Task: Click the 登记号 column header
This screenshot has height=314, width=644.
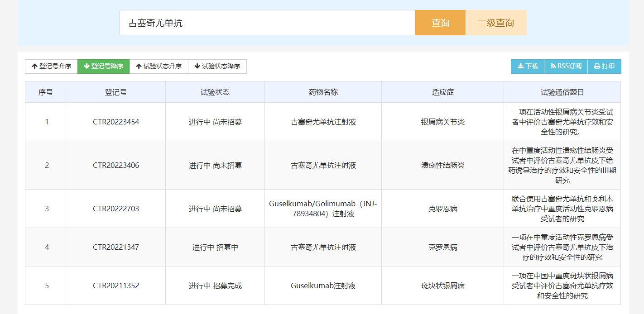Action: pyautogui.click(x=115, y=92)
